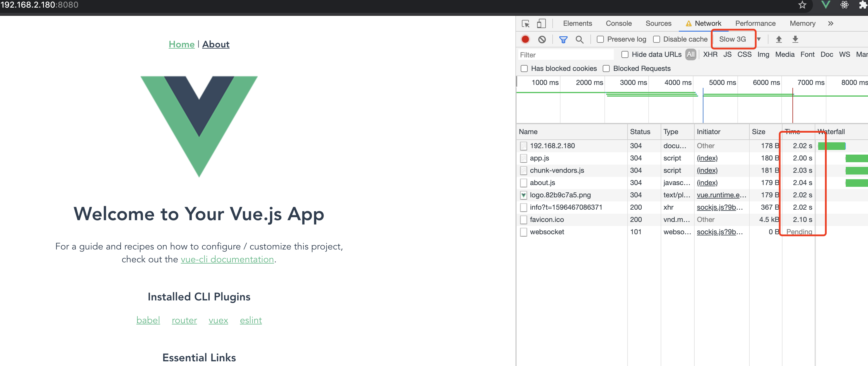Click the export HAR download icon
The width and height of the screenshot is (868, 366).
pos(795,40)
